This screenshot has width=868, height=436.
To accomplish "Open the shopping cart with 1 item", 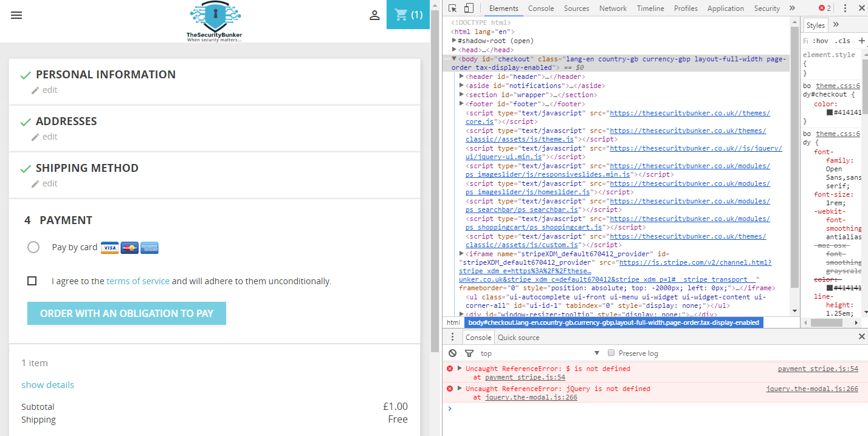I will 408,15.
